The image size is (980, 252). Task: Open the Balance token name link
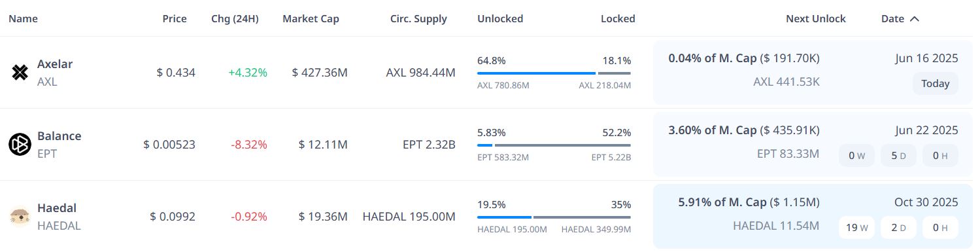pyautogui.click(x=59, y=136)
